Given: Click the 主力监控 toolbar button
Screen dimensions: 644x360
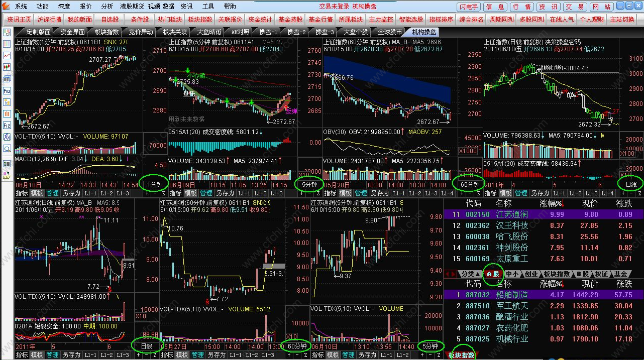Looking at the screenshot, I should pos(381,20).
